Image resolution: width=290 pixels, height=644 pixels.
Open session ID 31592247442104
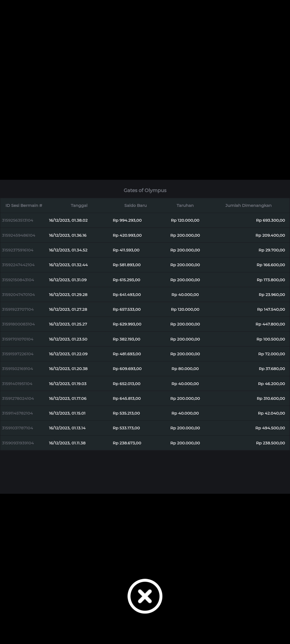pos(18,265)
